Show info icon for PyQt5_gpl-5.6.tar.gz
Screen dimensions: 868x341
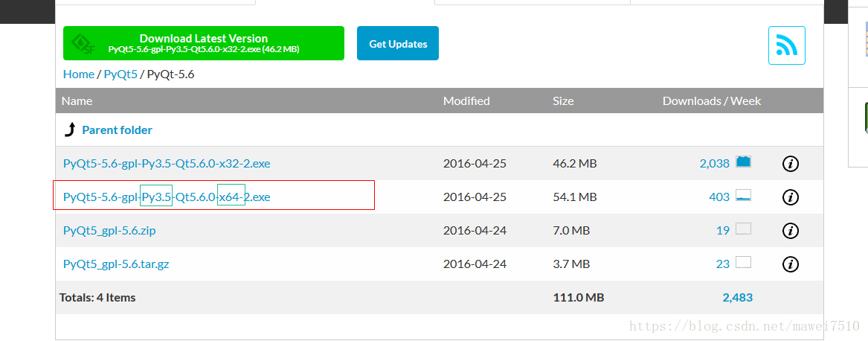click(x=790, y=264)
